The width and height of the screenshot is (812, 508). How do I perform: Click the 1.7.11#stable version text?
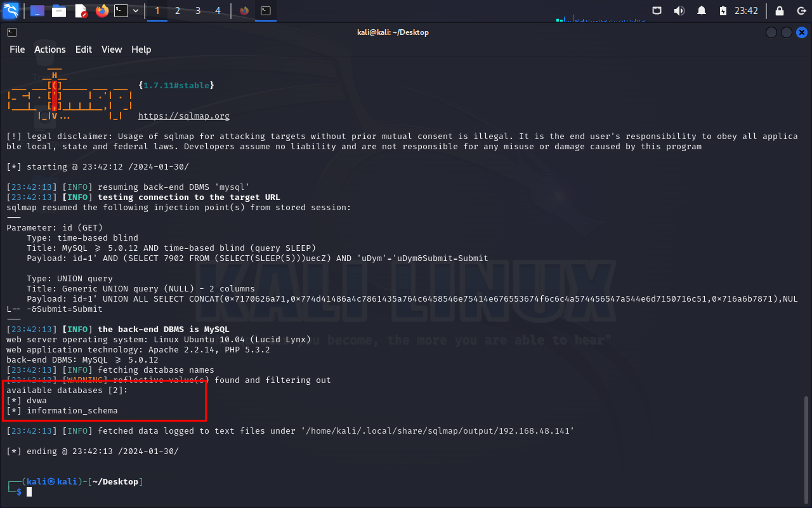pos(176,85)
